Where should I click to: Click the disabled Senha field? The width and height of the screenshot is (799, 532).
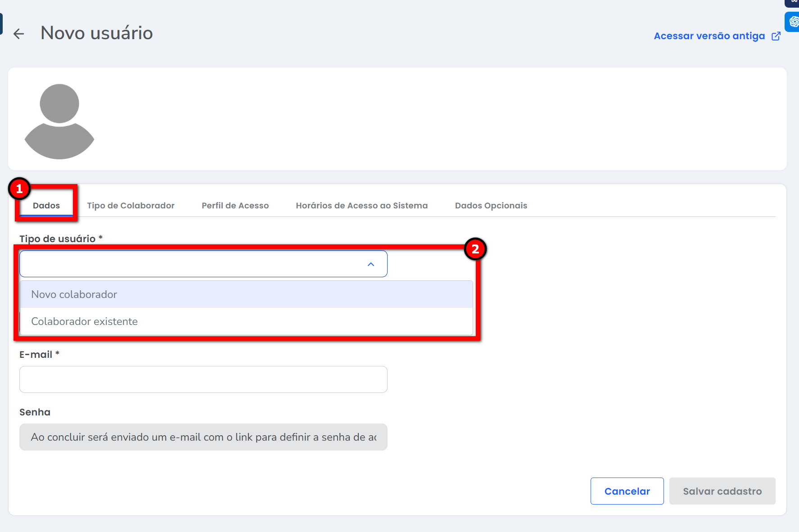coord(203,437)
